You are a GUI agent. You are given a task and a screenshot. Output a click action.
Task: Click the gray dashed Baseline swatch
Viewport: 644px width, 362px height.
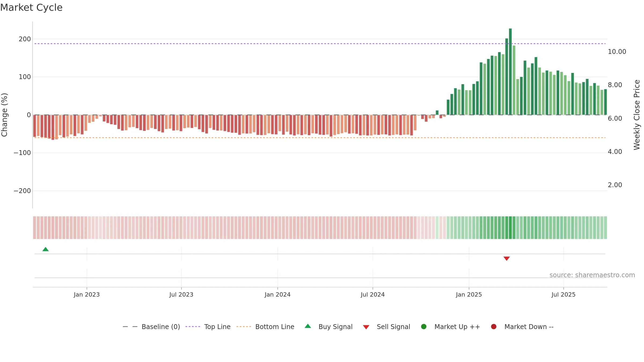pyautogui.click(x=130, y=327)
